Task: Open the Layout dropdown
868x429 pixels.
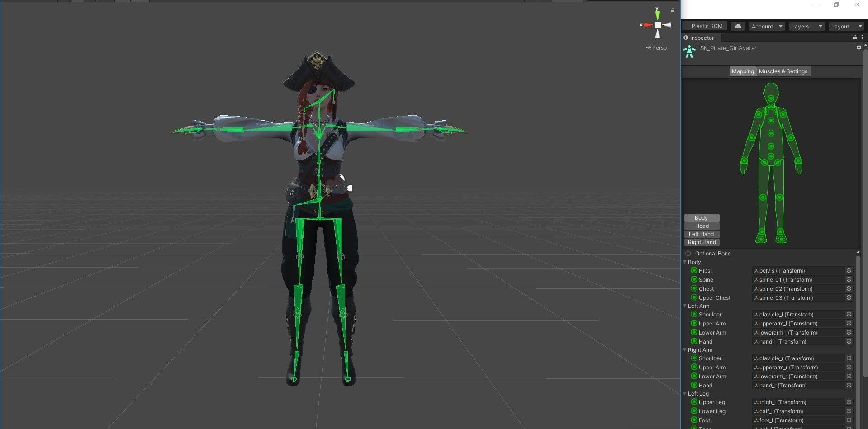Action: pyautogui.click(x=846, y=26)
